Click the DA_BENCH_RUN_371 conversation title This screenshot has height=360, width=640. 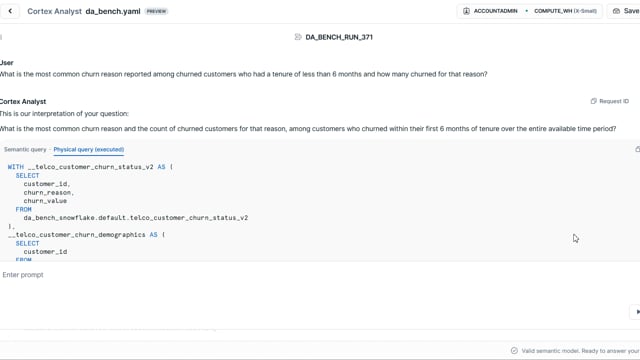[339, 37]
